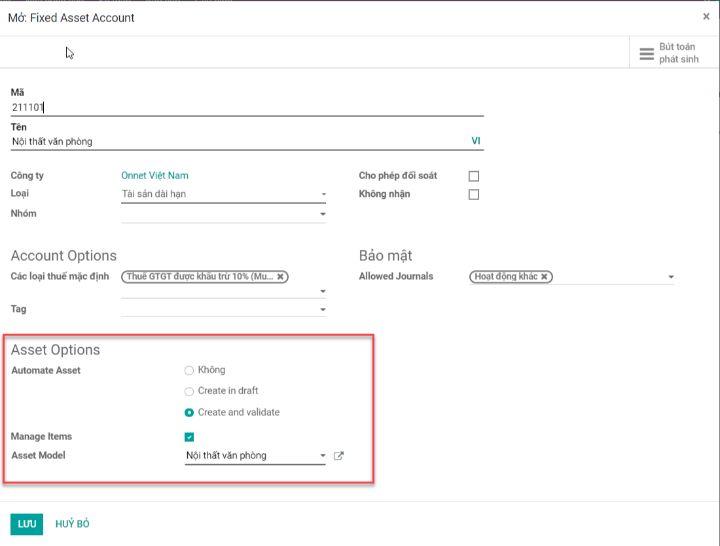Click the HUỶ BỎ cancel button
This screenshot has width=720, height=546.
point(72,524)
